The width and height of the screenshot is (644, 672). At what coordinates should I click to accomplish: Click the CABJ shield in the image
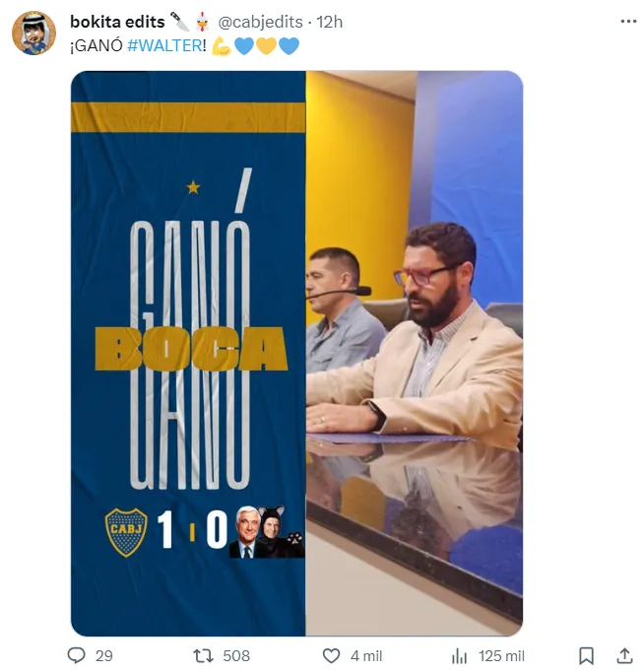126,532
